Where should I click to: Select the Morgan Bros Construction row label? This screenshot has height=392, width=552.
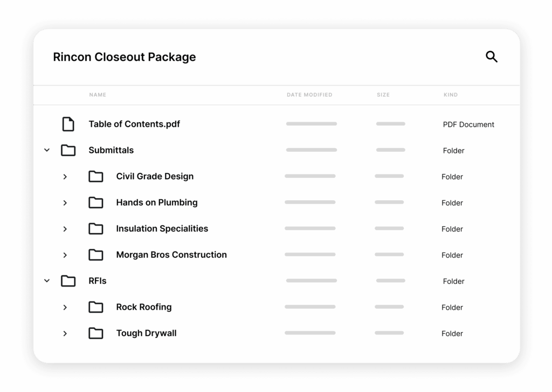171,255
